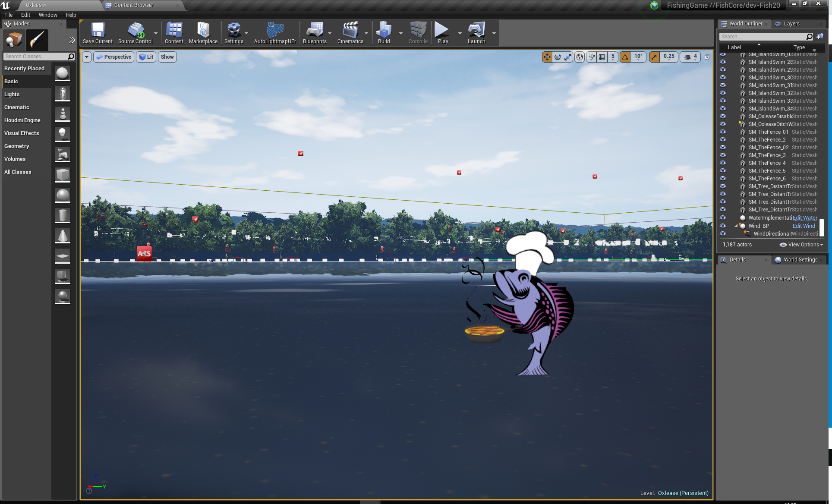Open rotation snap dropdown (10°)
Image resolution: width=832 pixels, height=504 pixels.
click(x=638, y=57)
